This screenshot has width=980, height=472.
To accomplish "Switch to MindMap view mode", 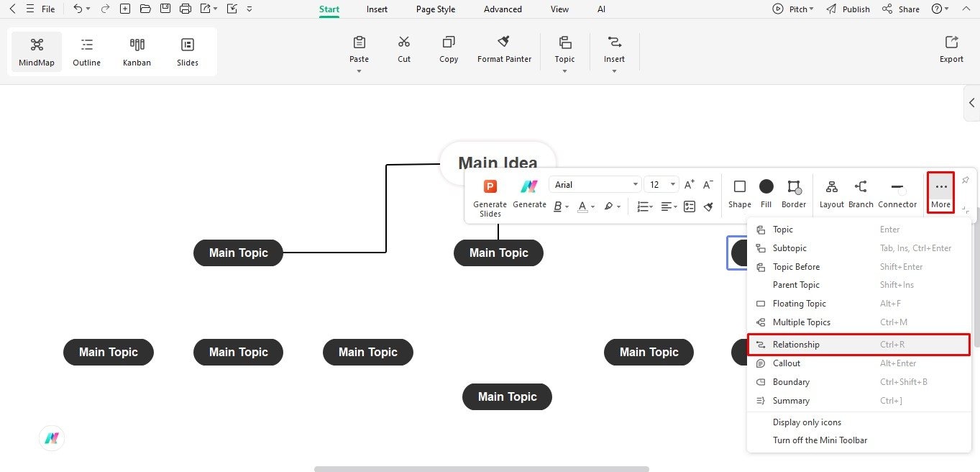I will [x=37, y=52].
